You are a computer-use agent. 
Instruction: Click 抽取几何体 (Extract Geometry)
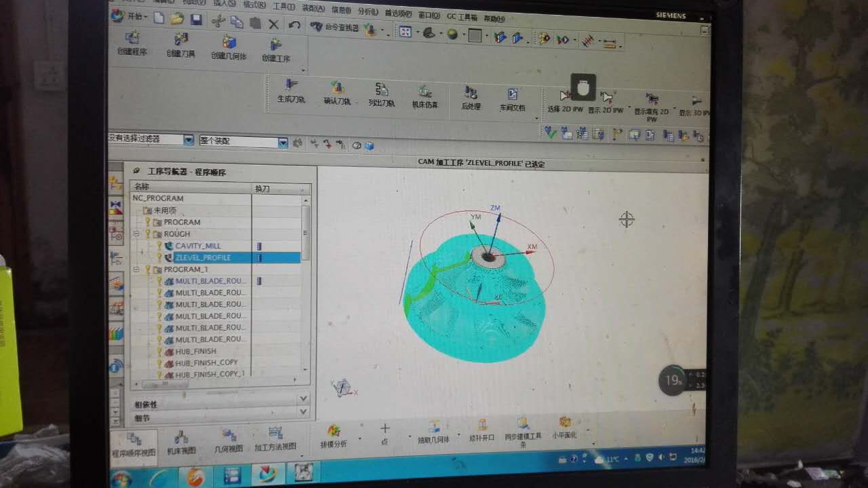tap(433, 433)
